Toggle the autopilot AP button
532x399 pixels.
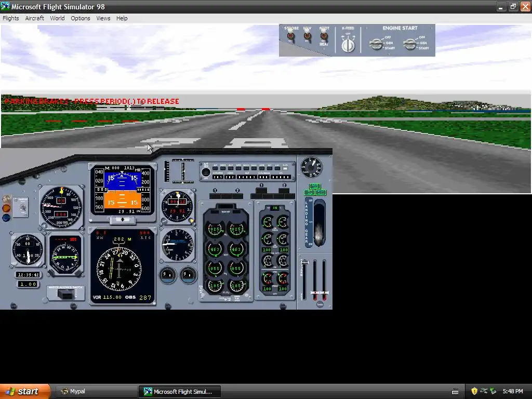click(215, 168)
